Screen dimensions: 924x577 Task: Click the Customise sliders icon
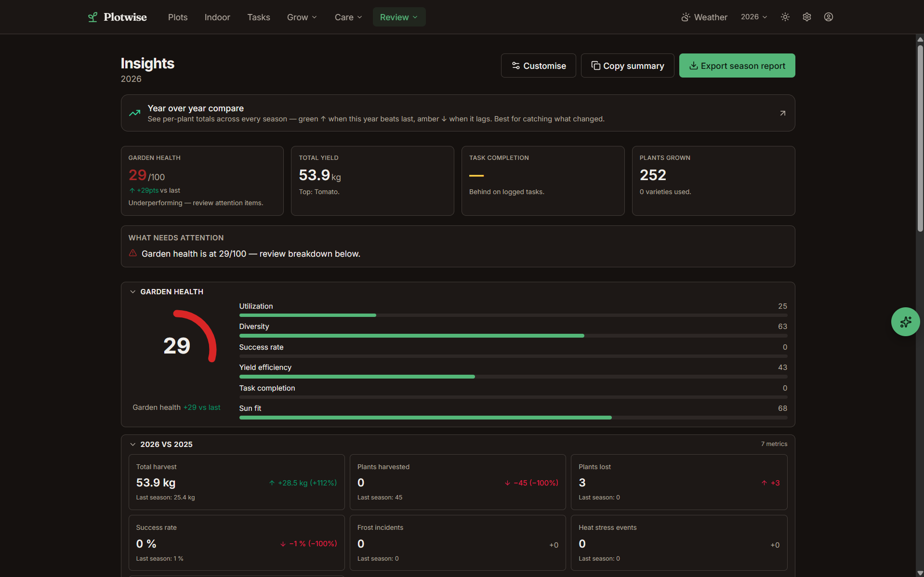click(x=516, y=66)
